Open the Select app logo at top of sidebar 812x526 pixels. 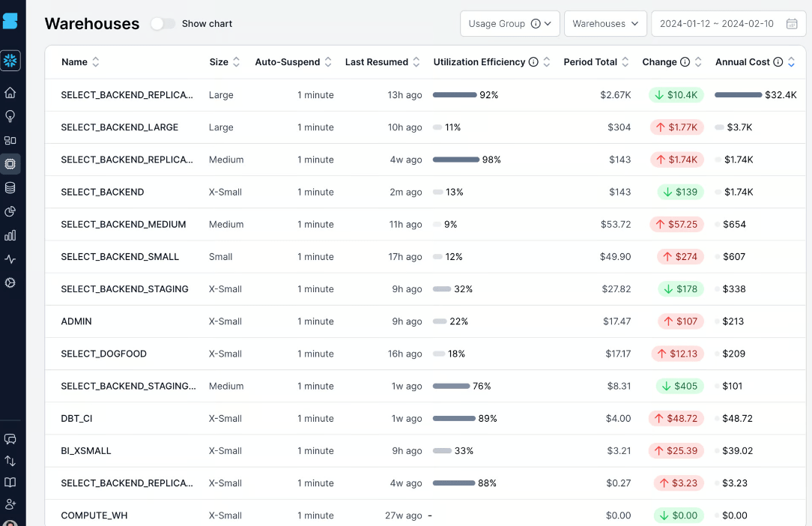click(10, 21)
